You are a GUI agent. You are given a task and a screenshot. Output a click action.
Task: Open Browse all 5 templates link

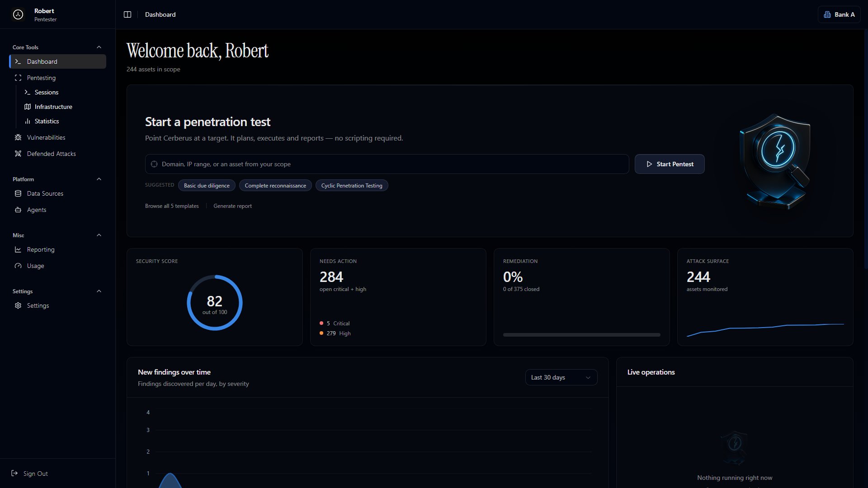tap(172, 206)
